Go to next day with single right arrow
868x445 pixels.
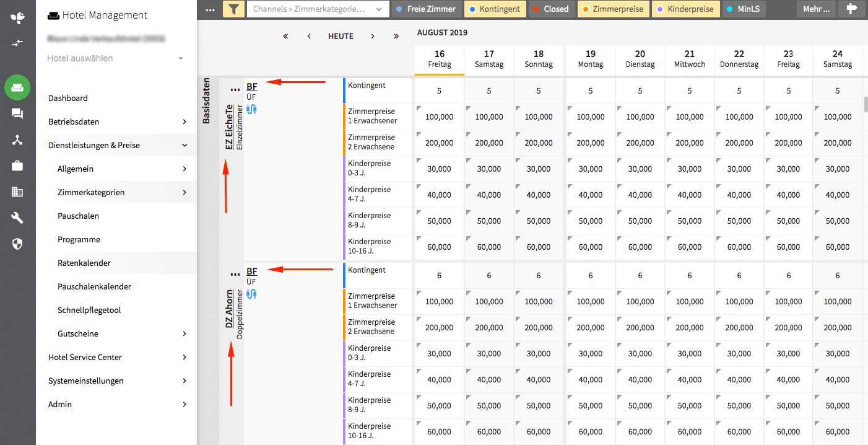[x=373, y=36]
